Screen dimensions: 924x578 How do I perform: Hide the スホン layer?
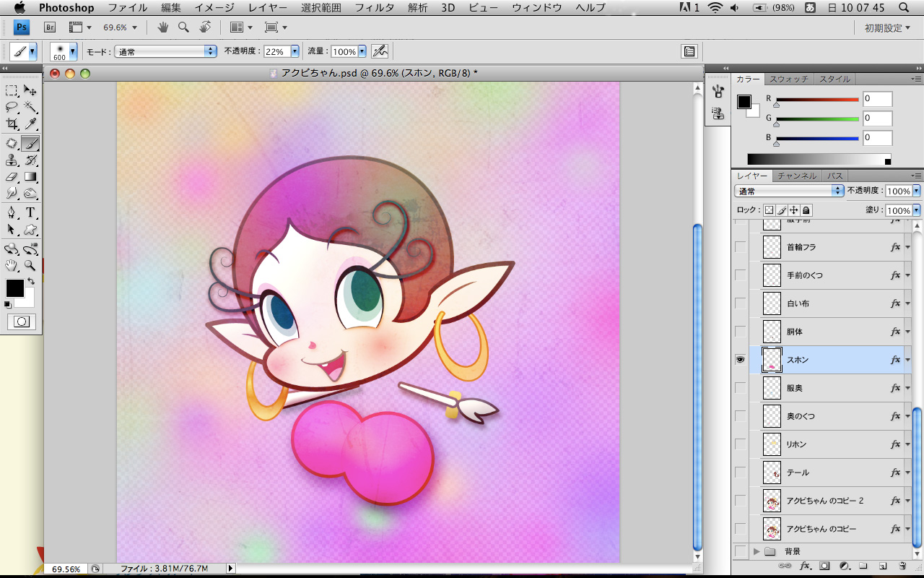[740, 360]
